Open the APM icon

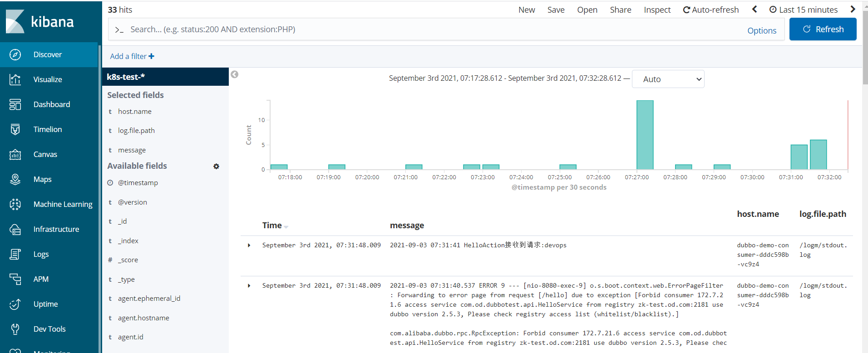pyautogui.click(x=15, y=279)
